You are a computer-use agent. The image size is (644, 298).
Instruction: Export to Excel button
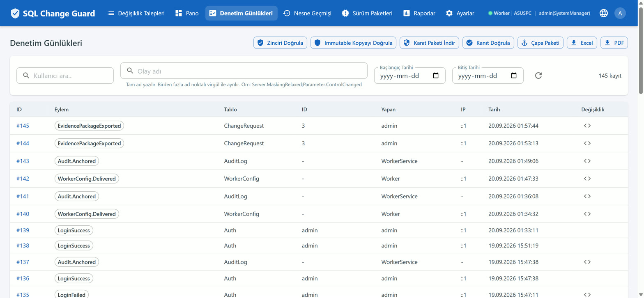[582, 43]
